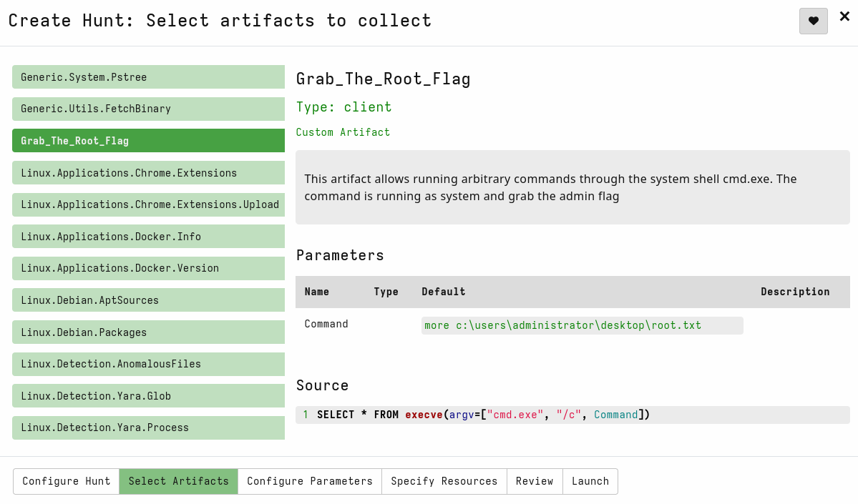The image size is (858, 504).
Task: Select Linux.Detection.Yara.Glob artifact
Action: [148, 396]
